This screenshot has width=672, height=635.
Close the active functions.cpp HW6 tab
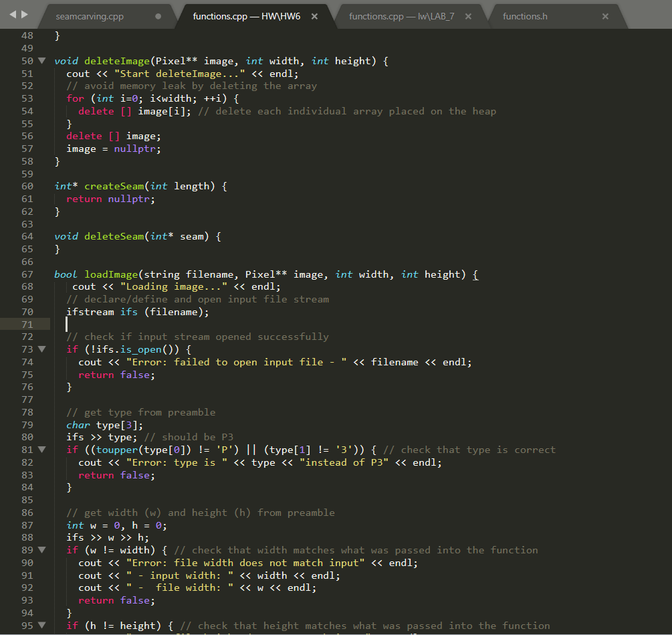tap(314, 17)
